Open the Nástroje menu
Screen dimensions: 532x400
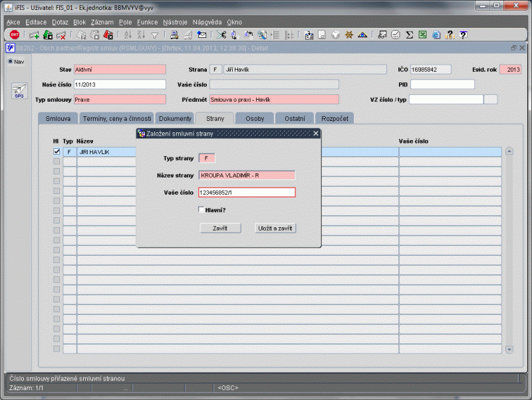[175, 22]
